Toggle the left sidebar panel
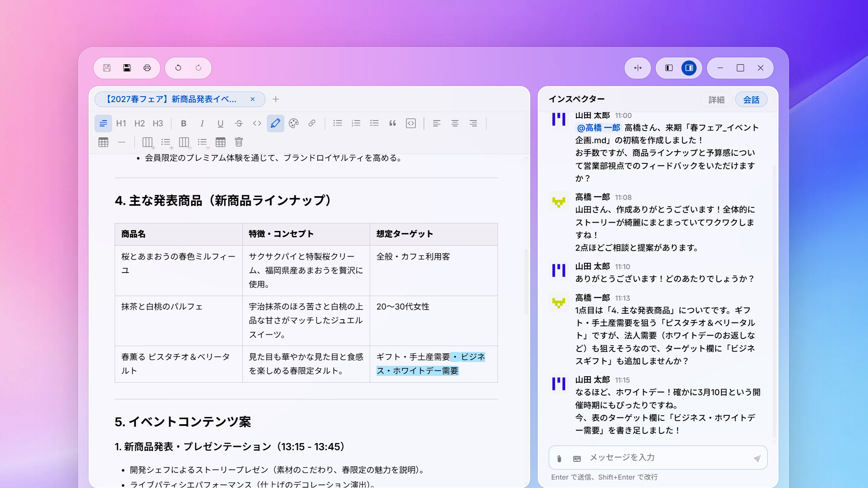Image resolution: width=868 pixels, height=488 pixels. point(669,68)
